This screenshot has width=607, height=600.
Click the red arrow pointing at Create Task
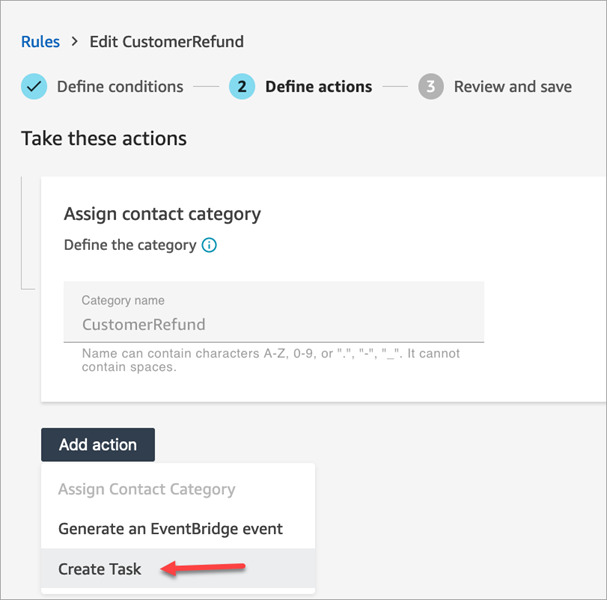204,569
